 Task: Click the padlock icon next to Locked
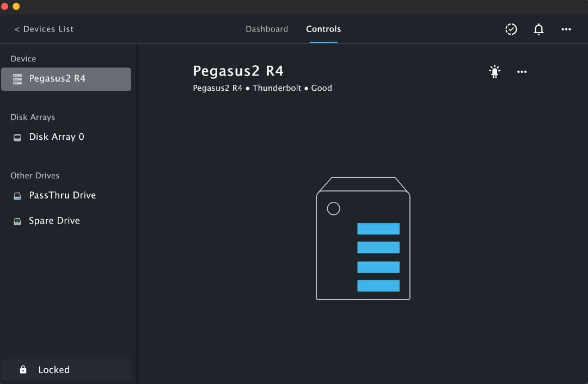(x=23, y=369)
